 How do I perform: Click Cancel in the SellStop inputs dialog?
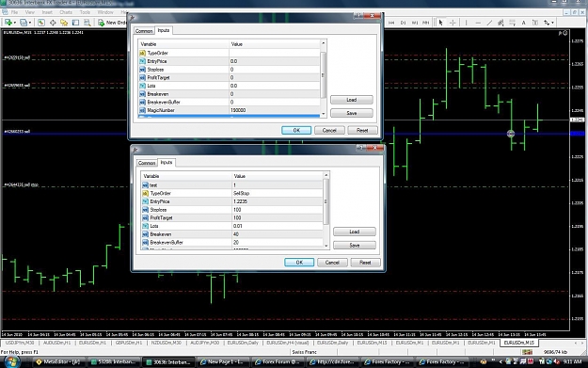(332, 263)
